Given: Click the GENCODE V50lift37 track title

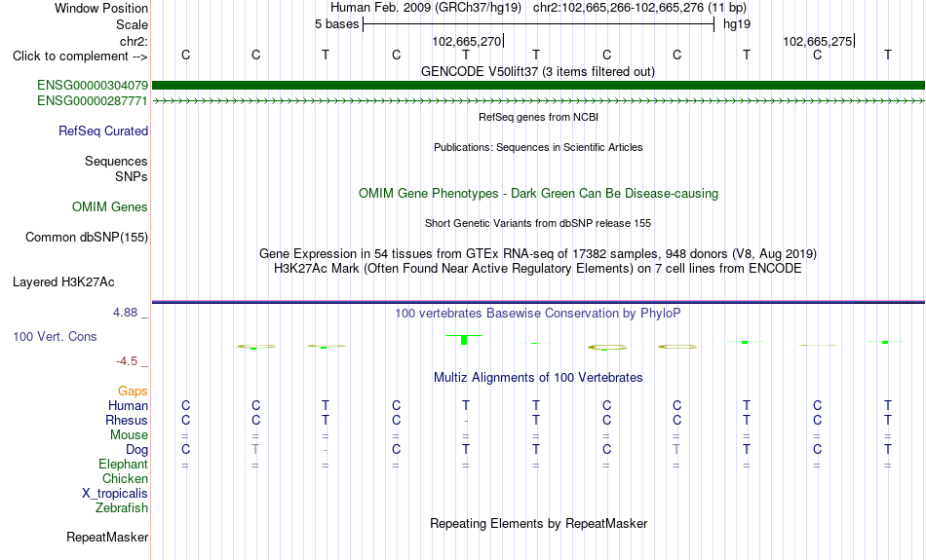Looking at the screenshot, I should pos(538,71).
